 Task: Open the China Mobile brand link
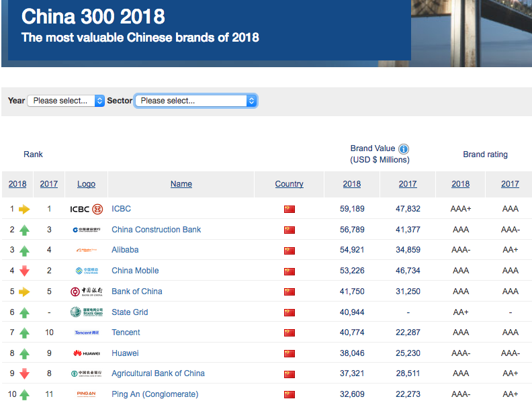(x=135, y=271)
